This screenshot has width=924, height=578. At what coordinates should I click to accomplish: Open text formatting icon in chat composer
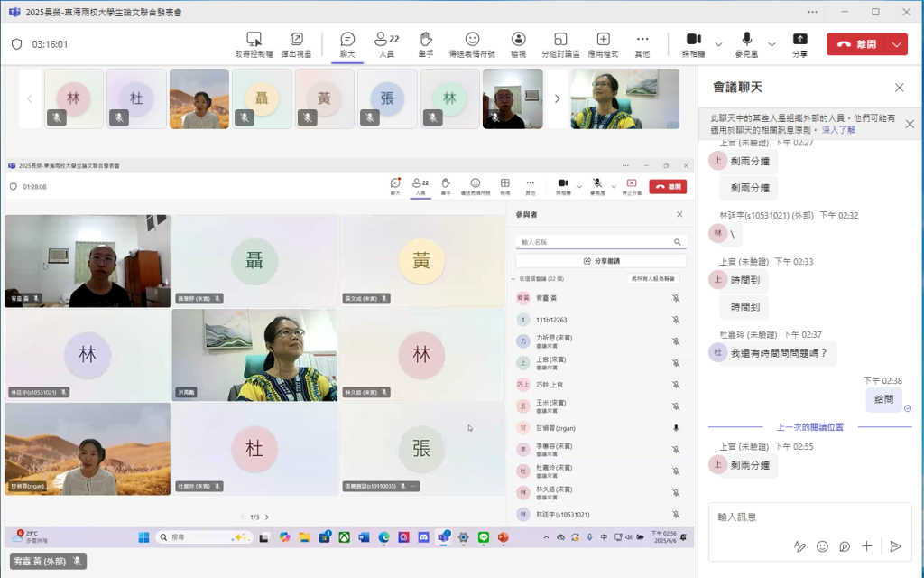tap(799, 546)
